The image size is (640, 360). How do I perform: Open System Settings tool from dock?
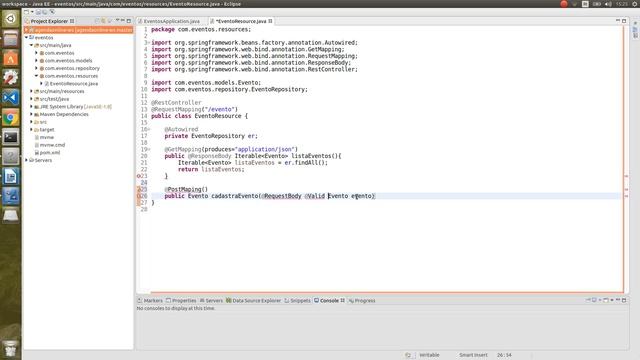pos(11,78)
